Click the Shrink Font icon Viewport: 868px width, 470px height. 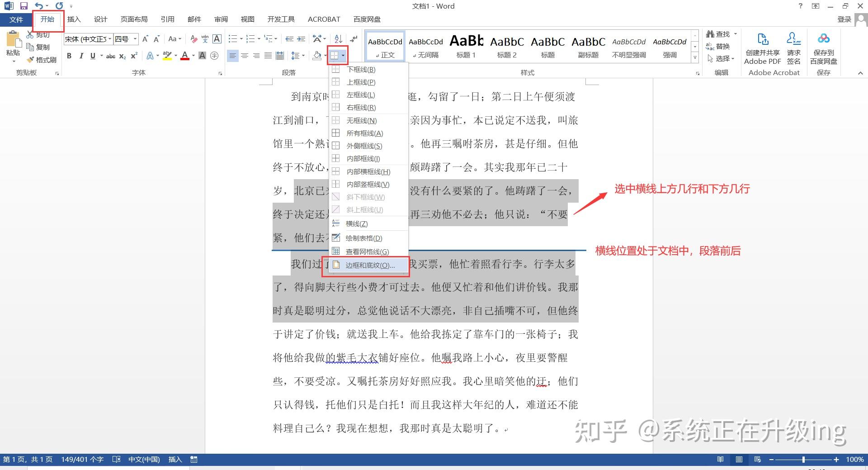click(156, 39)
